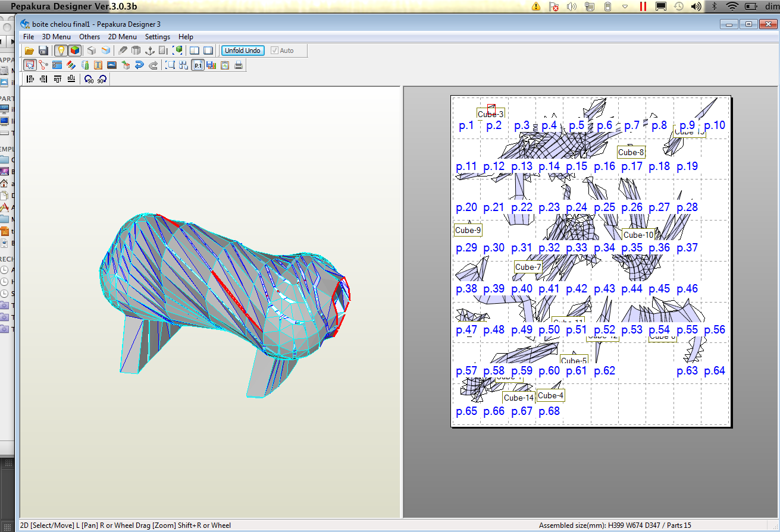Toggle the light bulb lighting button
This screenshot has height=532, width=780.
pyautogui.click(x=61, y=51)
